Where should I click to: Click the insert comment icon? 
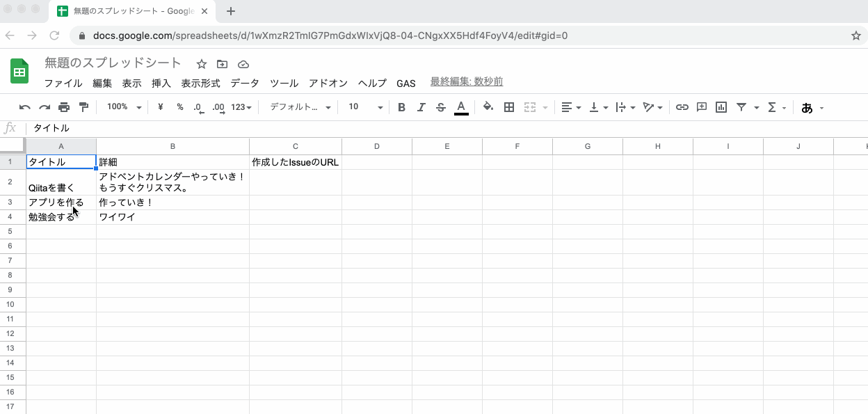(702, 107)
